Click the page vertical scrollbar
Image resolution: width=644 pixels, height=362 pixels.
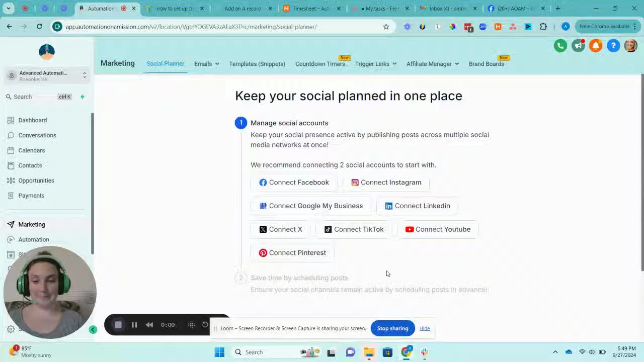pyautogui.click(x=642, y=173)
